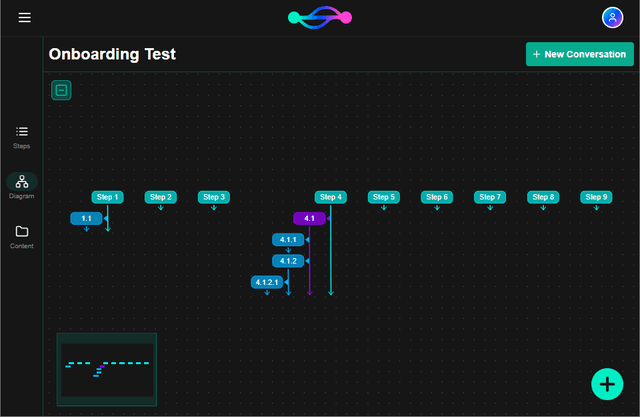Screen dimensions: 640x417
Task: Click the minimap overview thumbnail
Action: click(107, 368)
